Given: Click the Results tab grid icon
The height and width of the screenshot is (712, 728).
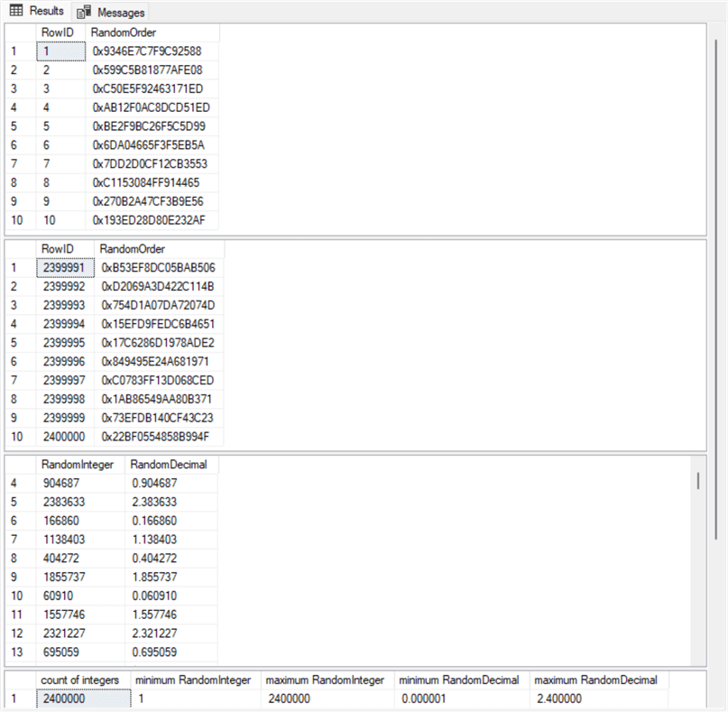Looking at the screenshot, I should [16, 11].
